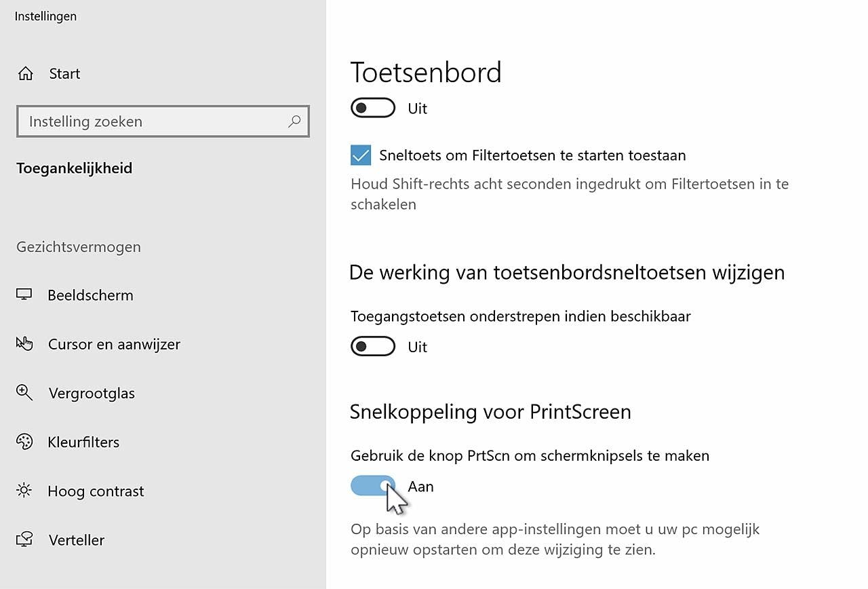Click the Start home icon
Screen dimensions: 868x589
[x=26, y=73]
